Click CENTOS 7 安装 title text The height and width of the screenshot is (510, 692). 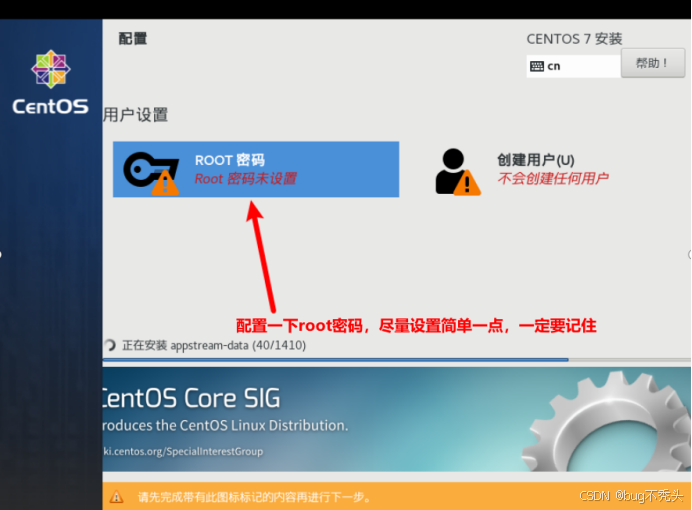(574, 39)
